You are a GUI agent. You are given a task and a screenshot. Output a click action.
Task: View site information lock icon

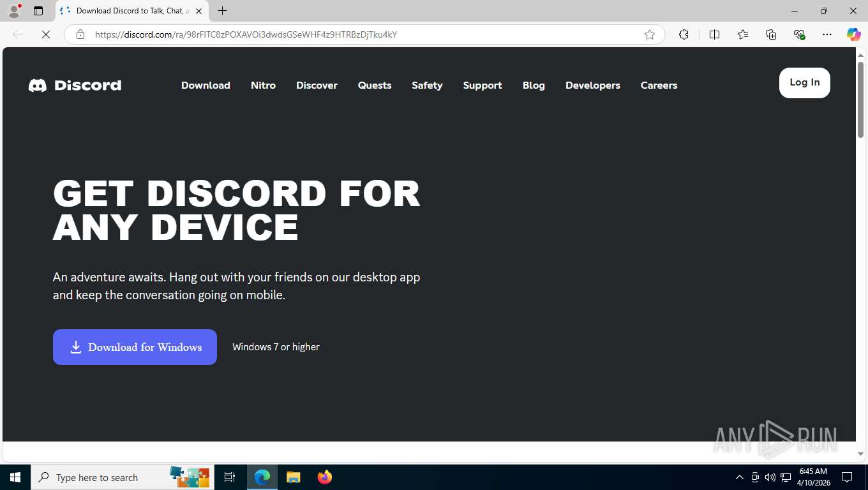(x=80, y=34)
